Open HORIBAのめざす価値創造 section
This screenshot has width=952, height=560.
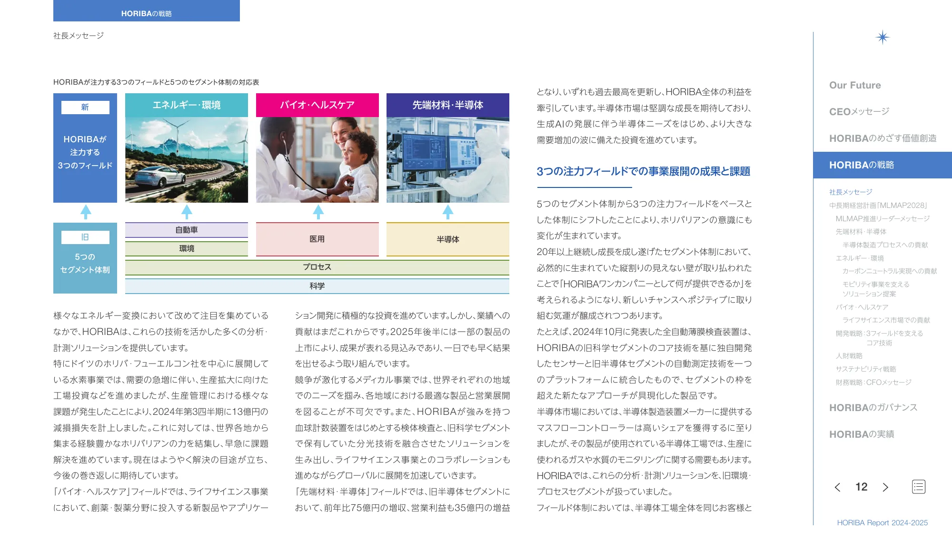point(882,138)
